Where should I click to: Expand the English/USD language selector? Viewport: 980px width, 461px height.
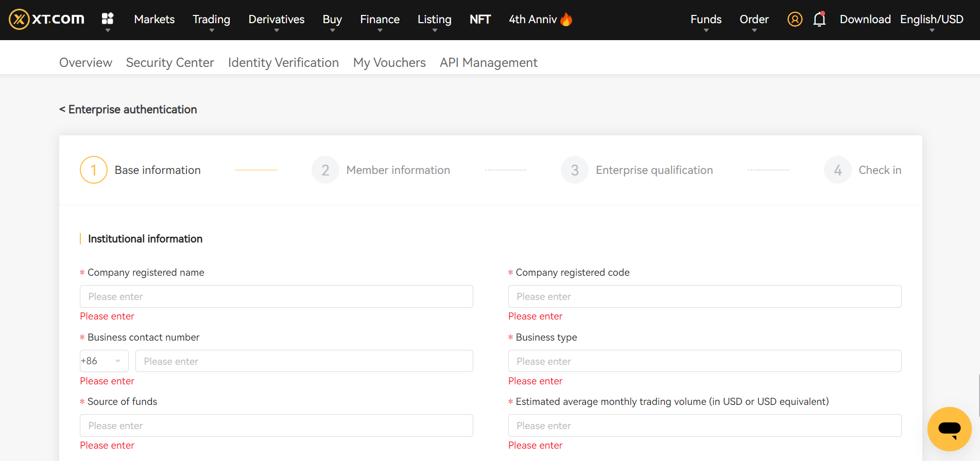pos(931,20)
